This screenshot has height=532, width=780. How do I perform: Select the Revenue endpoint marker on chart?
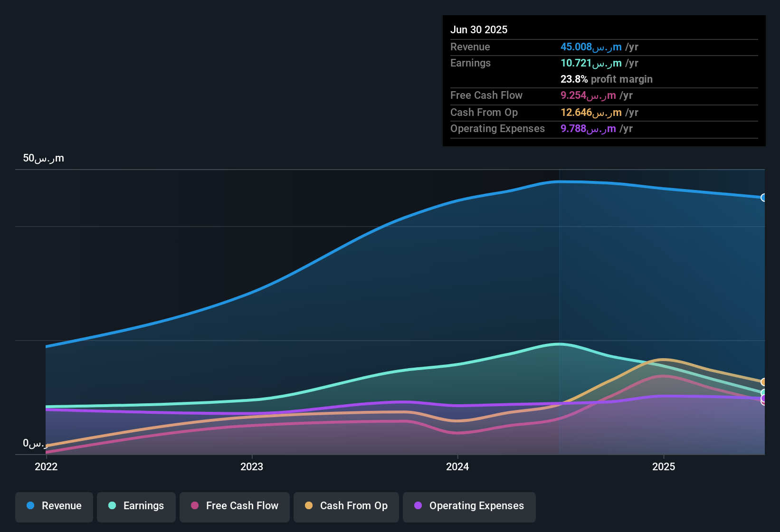763,197
